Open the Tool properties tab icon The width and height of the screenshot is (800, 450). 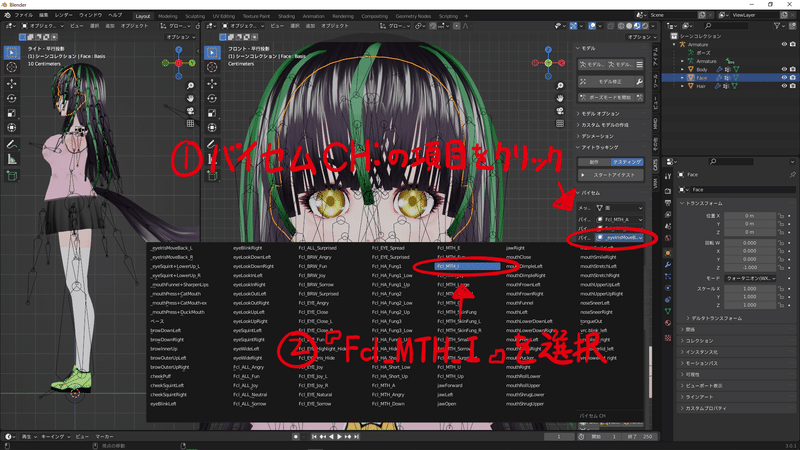[668, 176]
